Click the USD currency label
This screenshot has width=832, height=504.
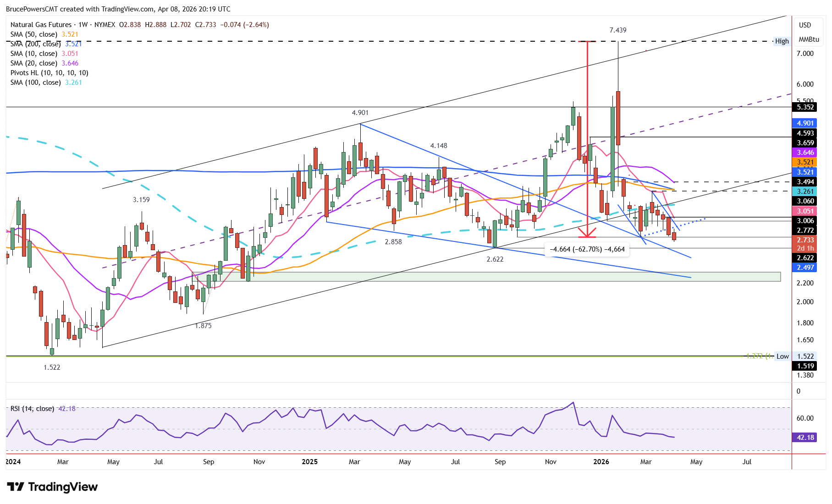tap(805, 25)
